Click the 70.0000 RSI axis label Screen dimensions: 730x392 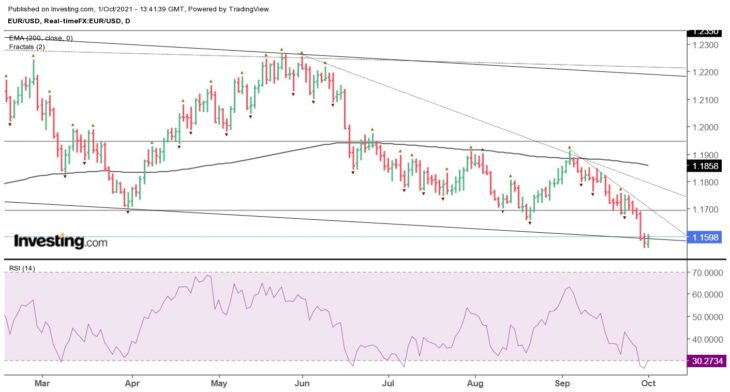(708, 272)
